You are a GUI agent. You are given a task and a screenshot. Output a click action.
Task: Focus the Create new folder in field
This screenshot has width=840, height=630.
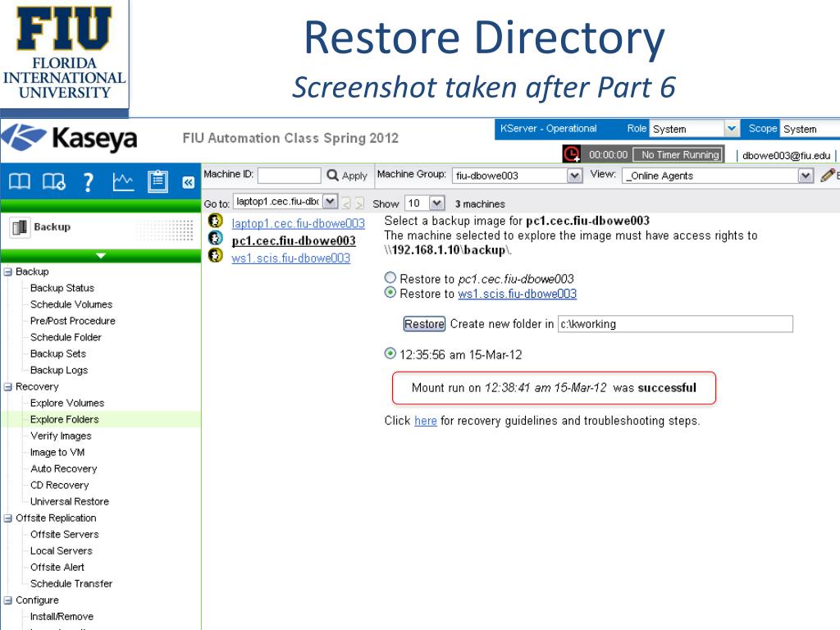pos(675,324)
